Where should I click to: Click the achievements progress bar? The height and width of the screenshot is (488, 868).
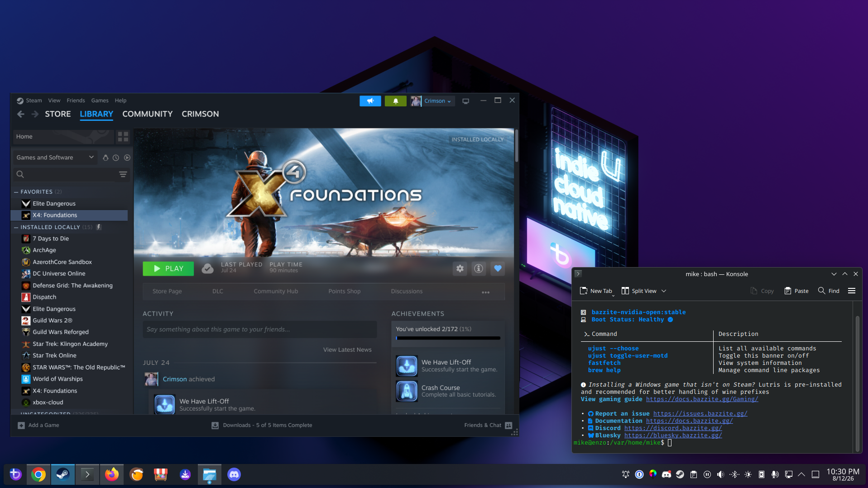tap(448, 338)
